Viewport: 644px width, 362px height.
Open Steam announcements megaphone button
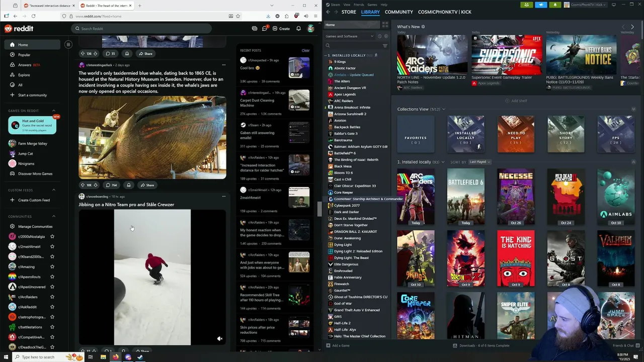point(541,5)
